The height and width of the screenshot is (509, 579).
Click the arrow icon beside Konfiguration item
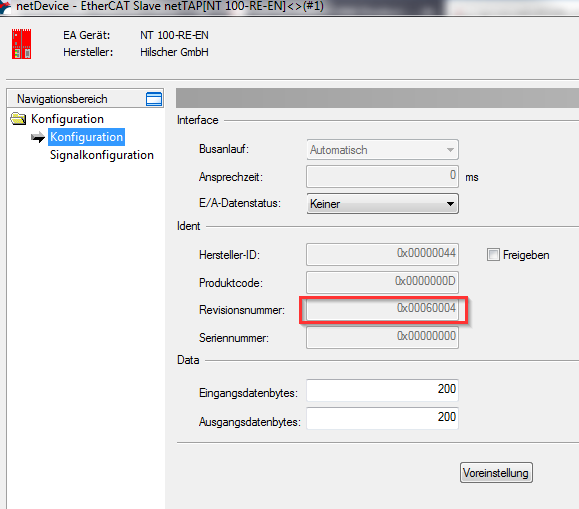click(38, 137)
